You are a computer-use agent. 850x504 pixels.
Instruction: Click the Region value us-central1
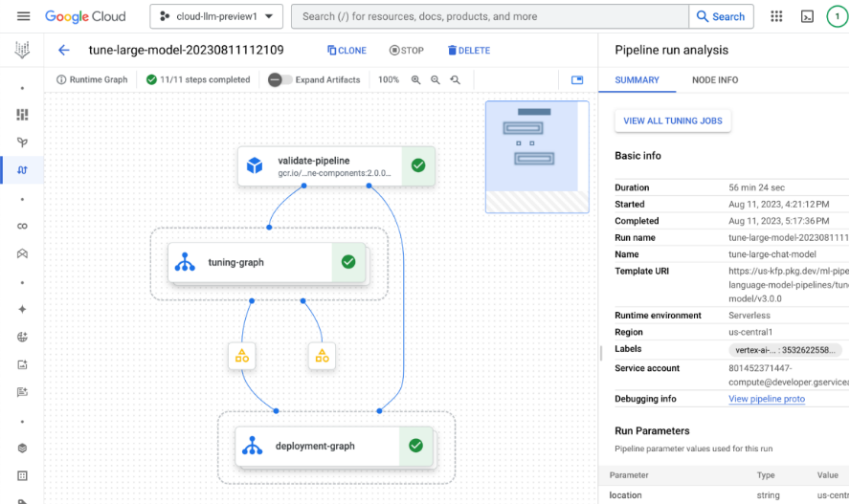(750, 333)
